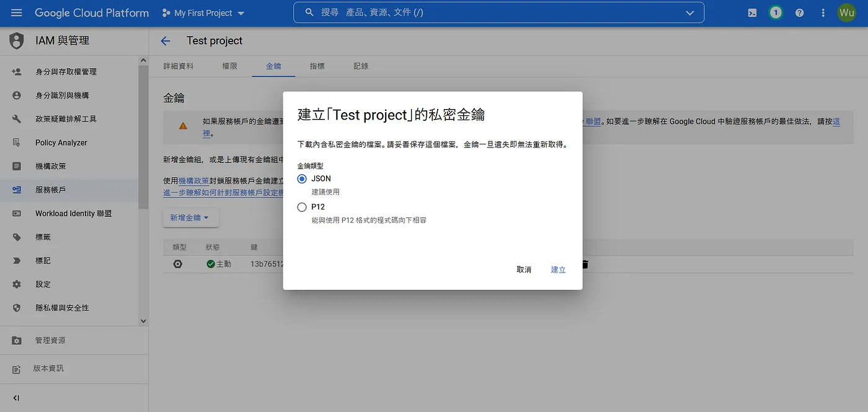Collapse the sidebar with the chevron
This screenshot has width=868, height=412.
16,398
